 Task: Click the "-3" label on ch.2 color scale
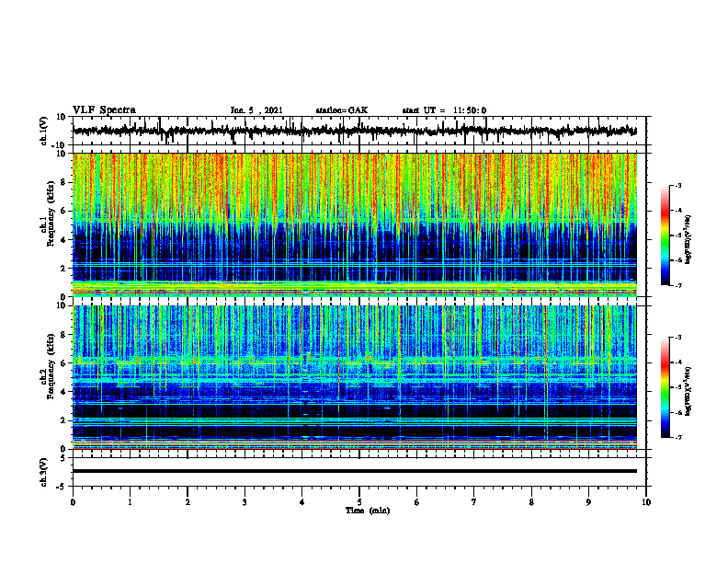(x=678, y=338)
